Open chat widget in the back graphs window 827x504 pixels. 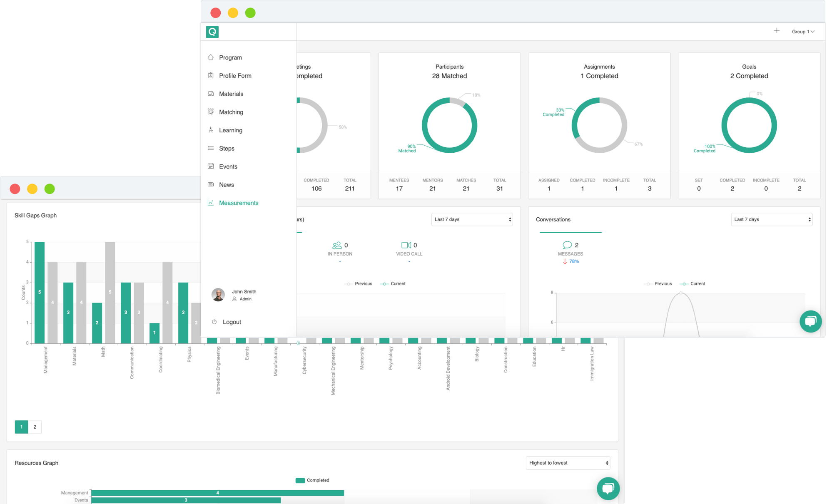click(x=608, y=489)
